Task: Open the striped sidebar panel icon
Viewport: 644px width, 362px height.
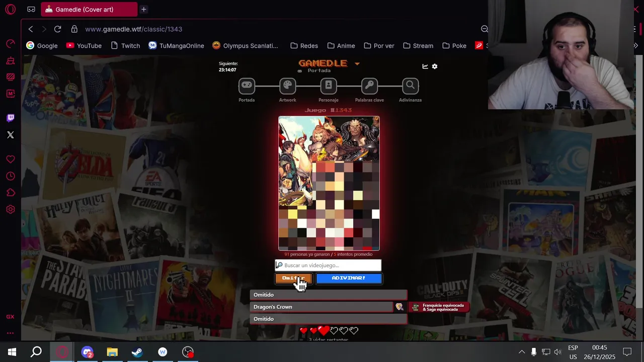Action: pos(10,77)
